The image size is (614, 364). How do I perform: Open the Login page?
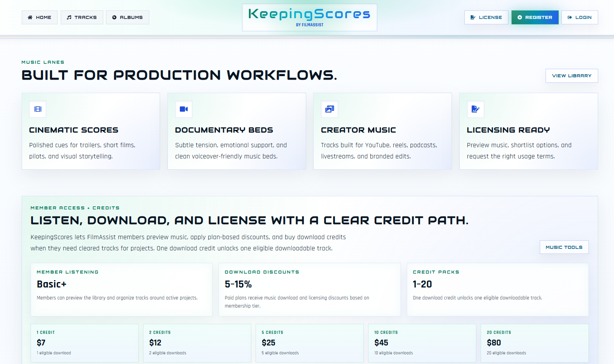pyautogui.click(x=580, y=17)
